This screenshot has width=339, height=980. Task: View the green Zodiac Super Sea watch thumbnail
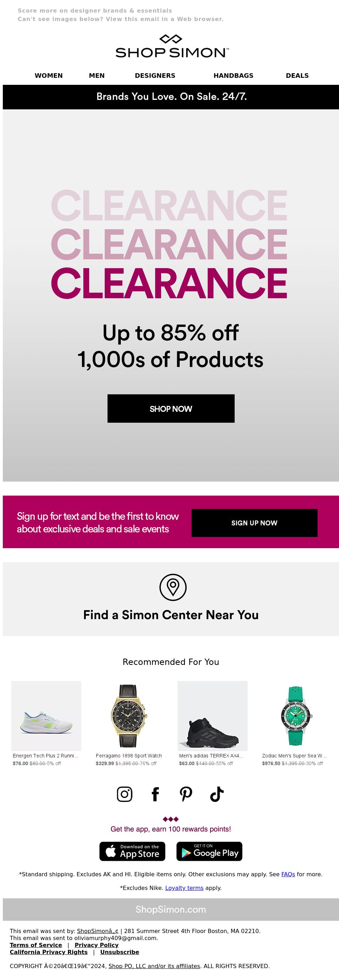pos(295,716)
